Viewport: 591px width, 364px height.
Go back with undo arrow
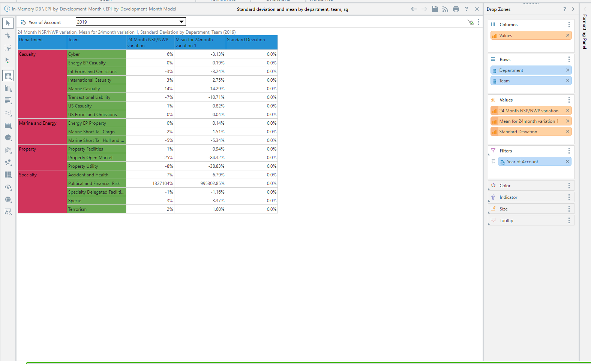click(x=414, y=9)
